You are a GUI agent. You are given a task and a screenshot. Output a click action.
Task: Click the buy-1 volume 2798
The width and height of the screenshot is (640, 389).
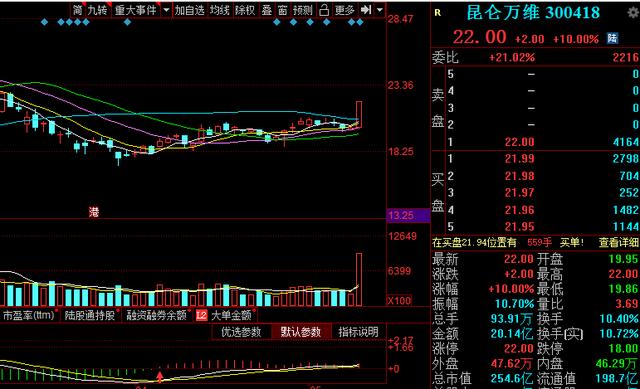(626, 159)
